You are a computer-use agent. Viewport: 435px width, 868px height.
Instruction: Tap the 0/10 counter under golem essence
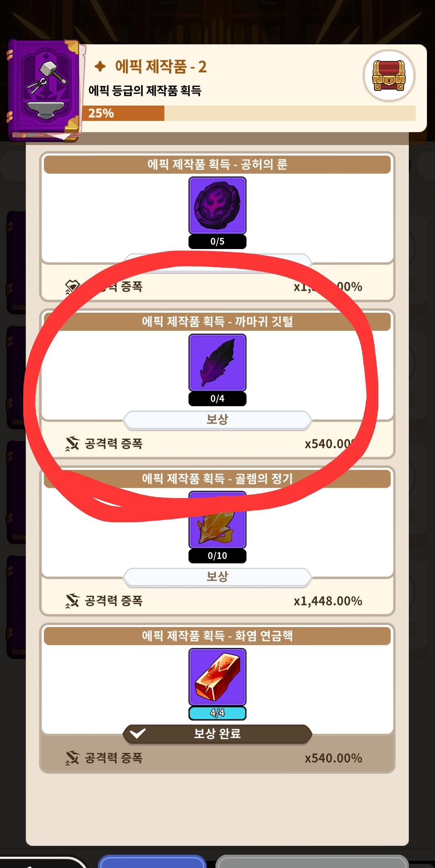pyautogui.click(x=217, y=556)
